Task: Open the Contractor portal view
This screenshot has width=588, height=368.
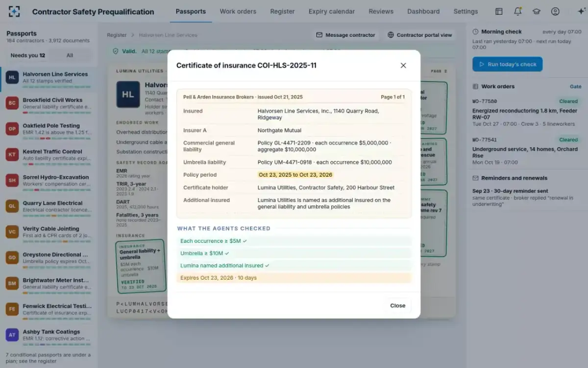Action: [419, 35]
